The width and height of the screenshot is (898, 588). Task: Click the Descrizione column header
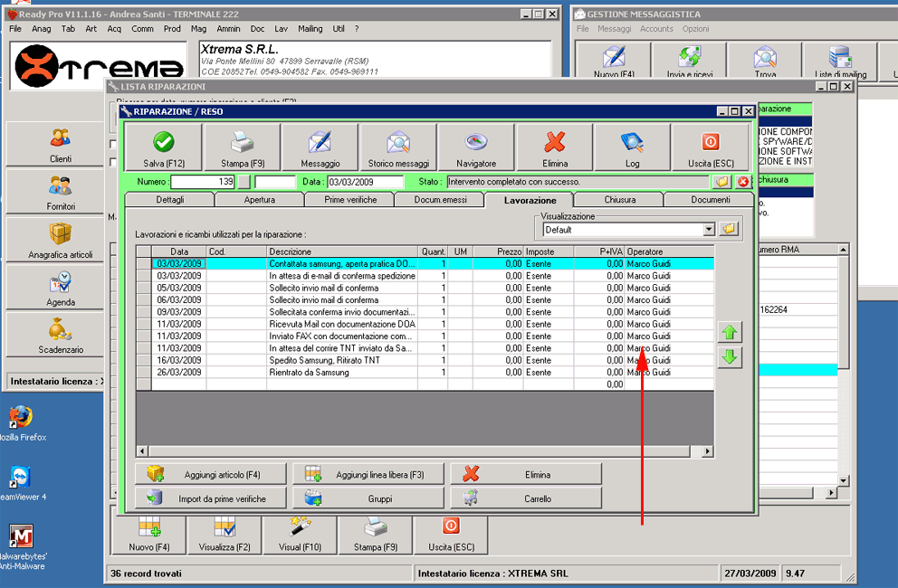click(342, 251)
